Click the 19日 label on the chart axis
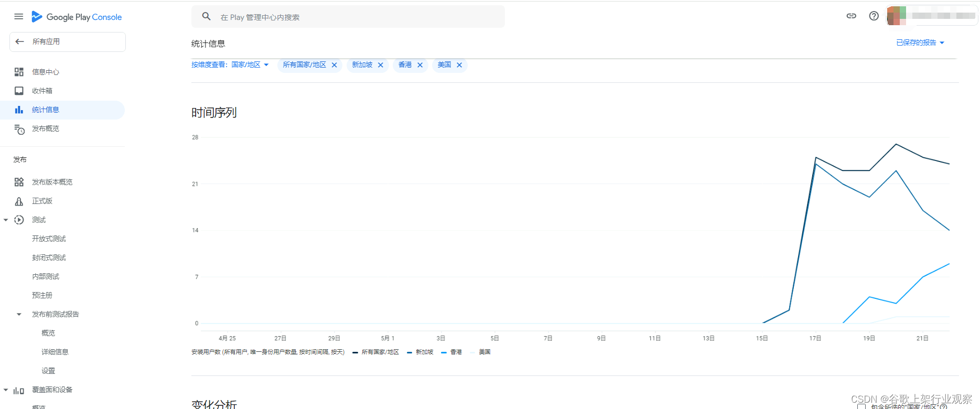Viewport: 980px width, 409px height. click(869, 338)
